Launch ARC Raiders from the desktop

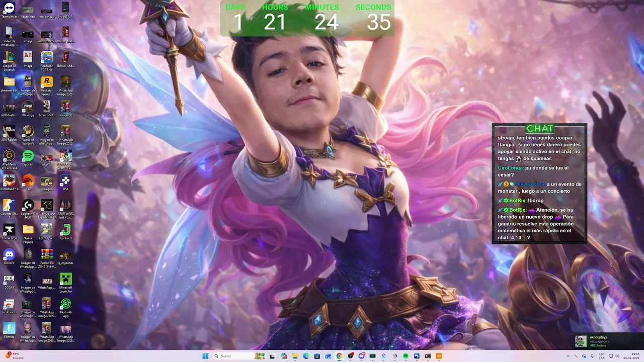[x=9, y=133]
